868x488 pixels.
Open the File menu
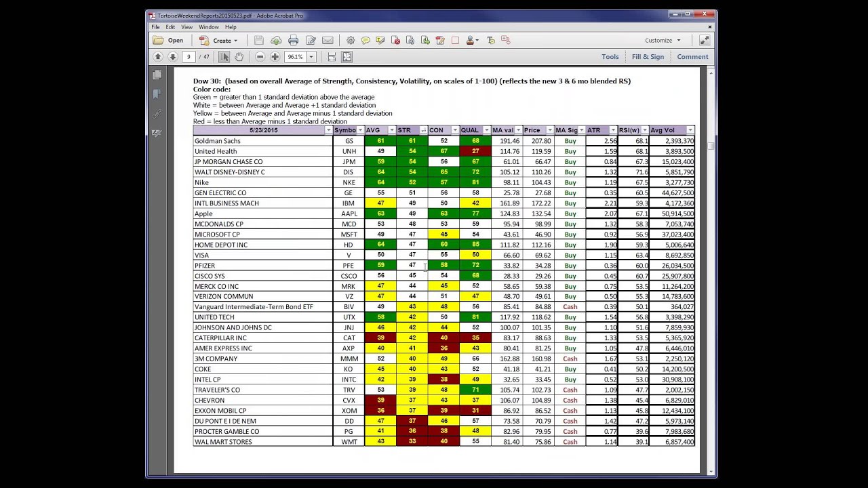pyautogui.click(x=155, y=27)
